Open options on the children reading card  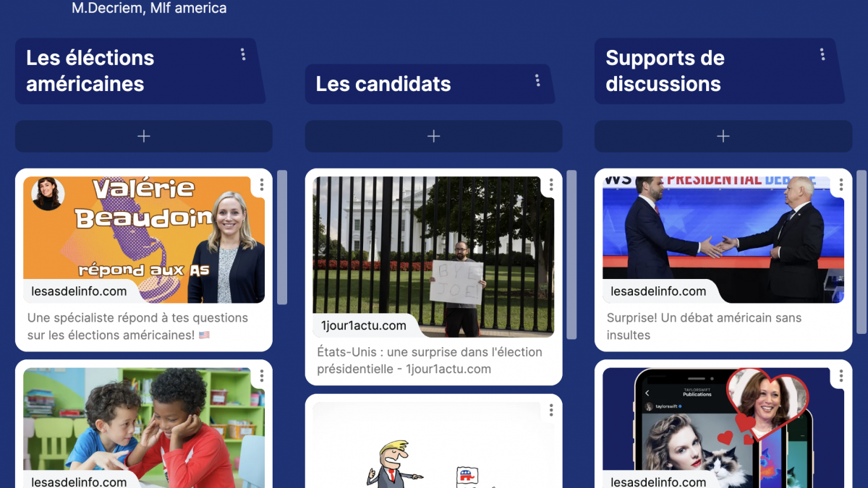point(262,377)
